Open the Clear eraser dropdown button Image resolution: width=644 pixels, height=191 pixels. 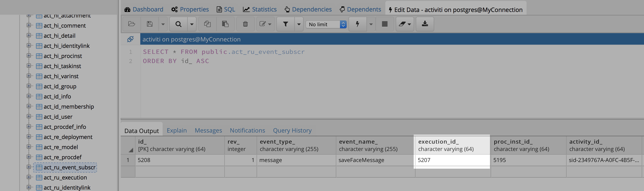coord(405,24)
